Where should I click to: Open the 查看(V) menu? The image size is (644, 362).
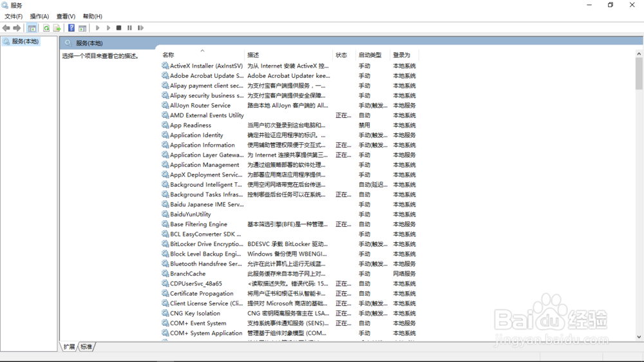[66, 17]
